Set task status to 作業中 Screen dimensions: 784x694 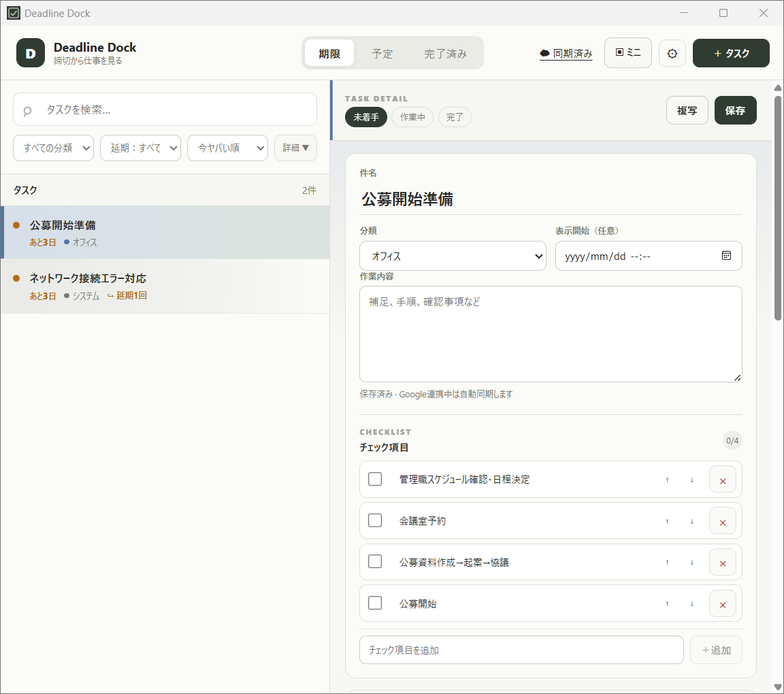(x=412, y=118)
